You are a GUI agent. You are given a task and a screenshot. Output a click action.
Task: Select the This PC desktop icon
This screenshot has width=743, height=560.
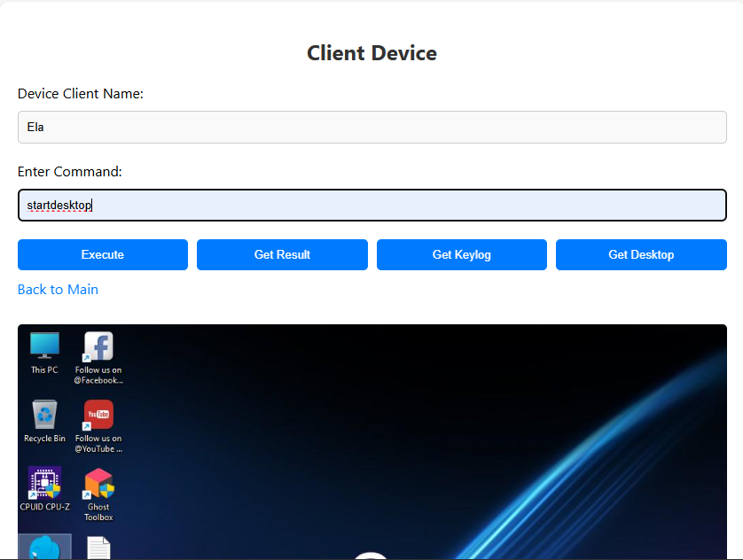click(x=44, y=354)
